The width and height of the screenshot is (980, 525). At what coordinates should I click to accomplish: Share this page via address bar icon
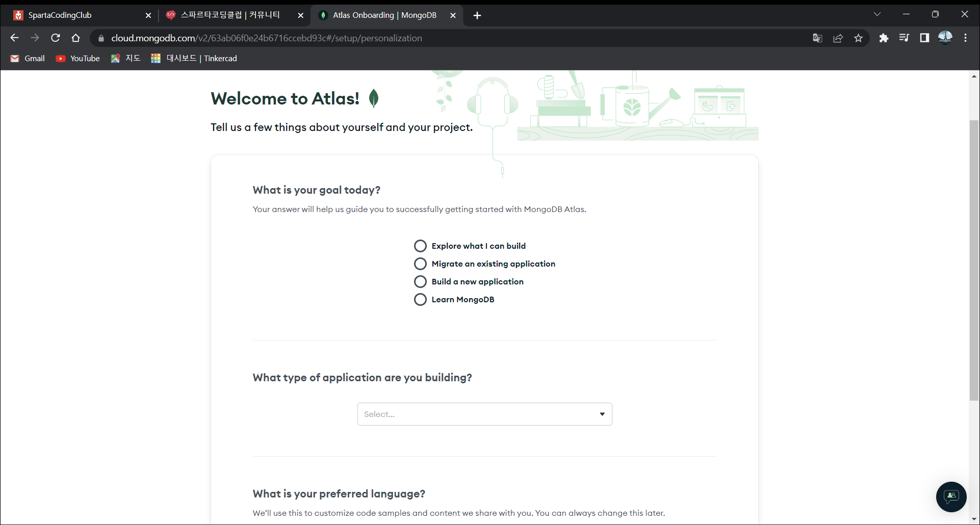click(838, 38)
